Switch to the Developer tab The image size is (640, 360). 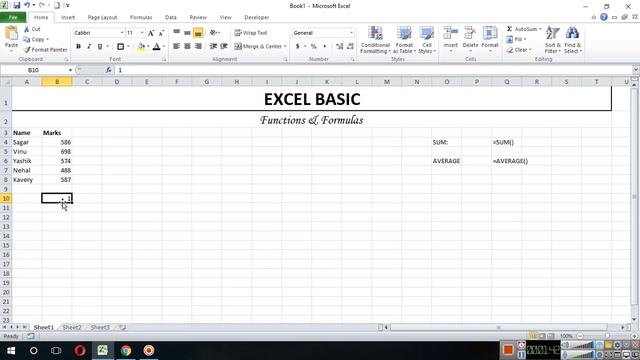click(257, 18)
